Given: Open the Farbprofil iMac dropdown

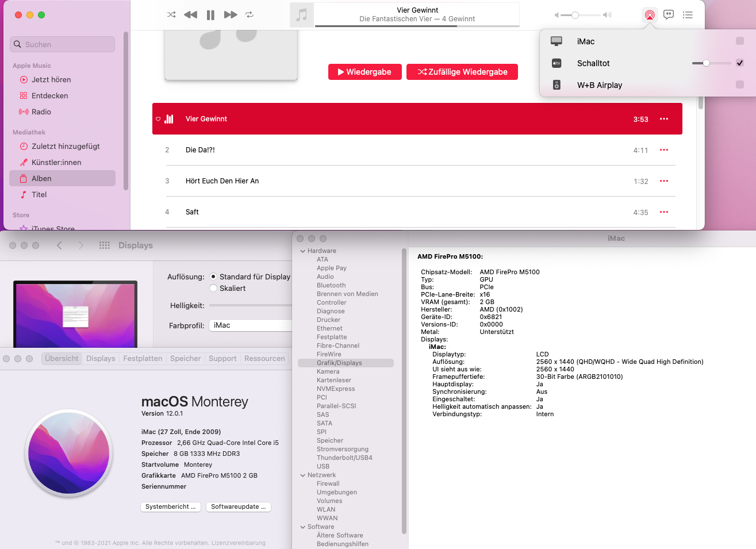Looking at the screenshot, I should [x=251, y=325].
